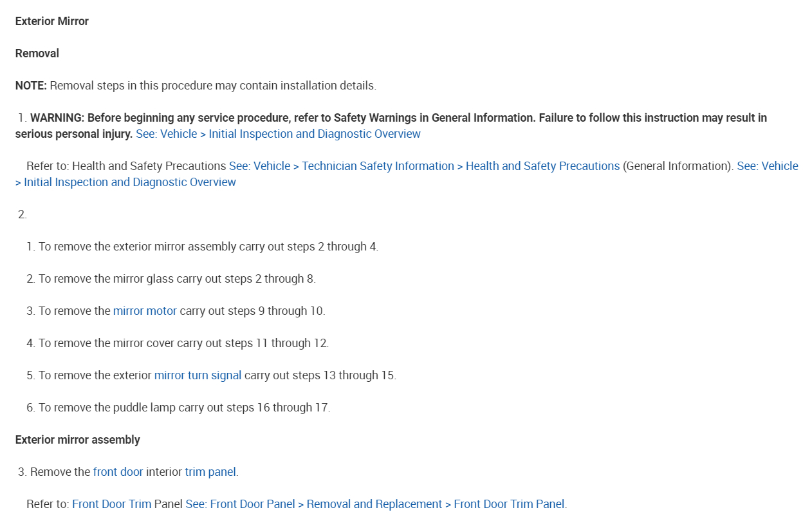Follow the 'mirror motor' link
Viewport: 812px width, 519px height.
(x=145, y=311)
